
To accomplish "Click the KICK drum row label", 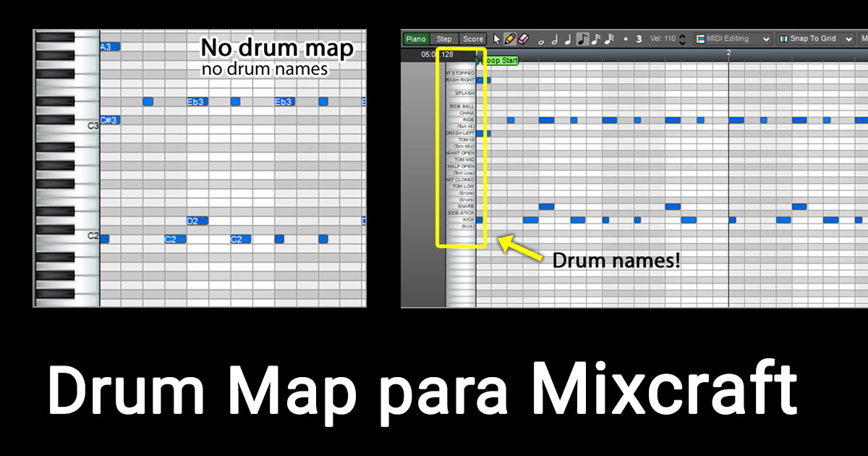I will tap(469, 219).
